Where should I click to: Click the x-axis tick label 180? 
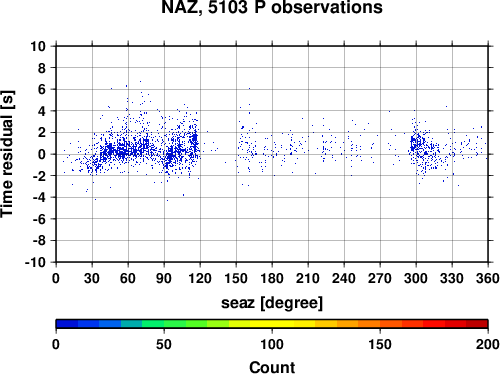pyautogui.click(x=272, y=278)
